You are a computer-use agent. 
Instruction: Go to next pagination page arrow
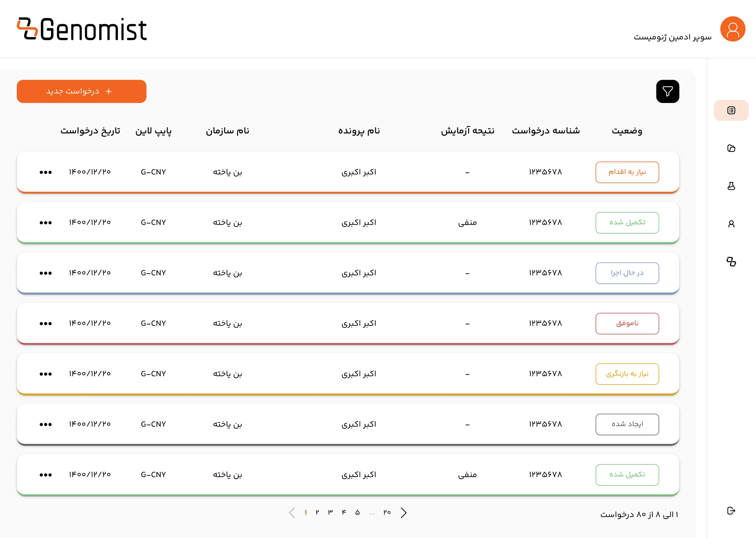(403, 512)
